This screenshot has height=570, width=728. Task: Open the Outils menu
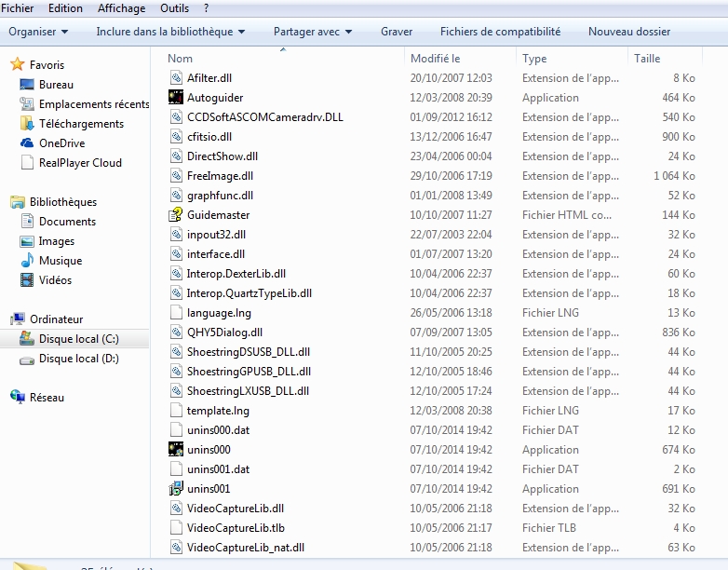click(x=174, y=7)
